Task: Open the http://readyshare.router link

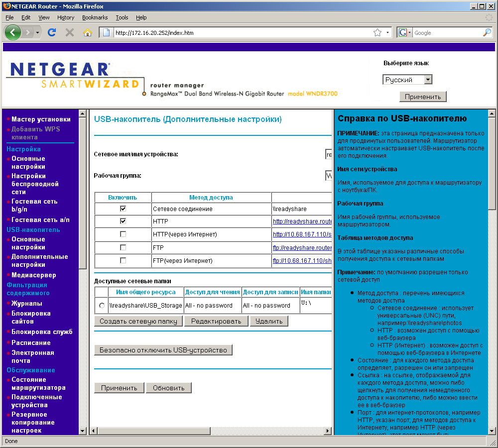Action: [x=302, y=222]
